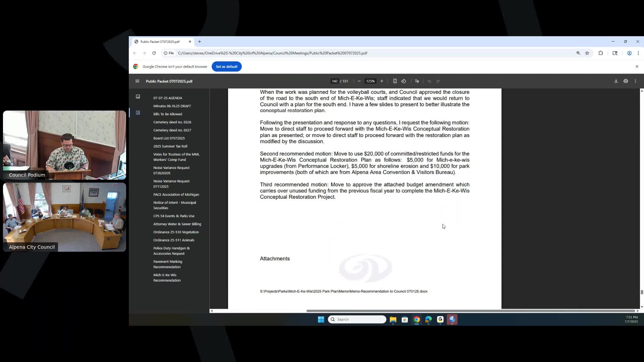644x362 pixels.
Task: Switch sidebar to thumbnail view
Action: pyautogui.click(x=138, y=97)
